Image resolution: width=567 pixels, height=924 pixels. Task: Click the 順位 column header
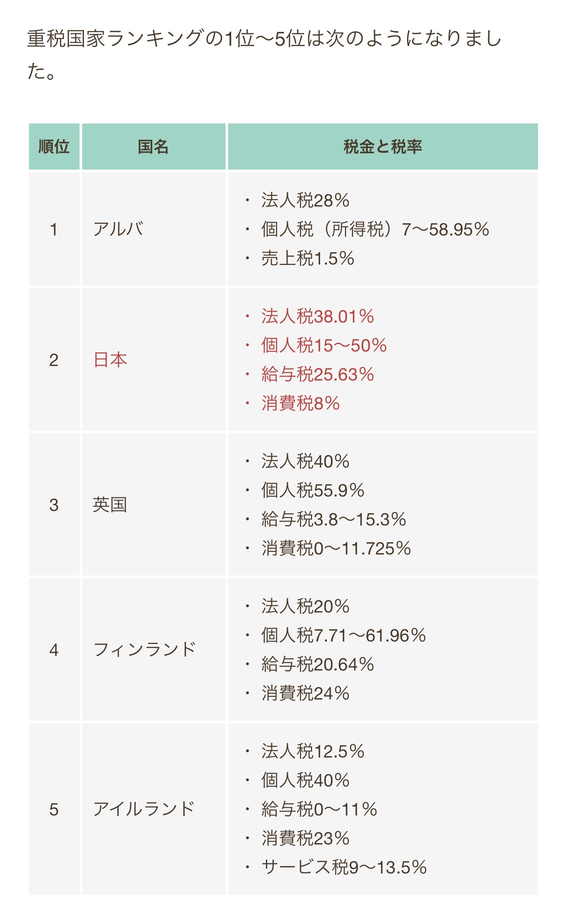coord(54,147)
